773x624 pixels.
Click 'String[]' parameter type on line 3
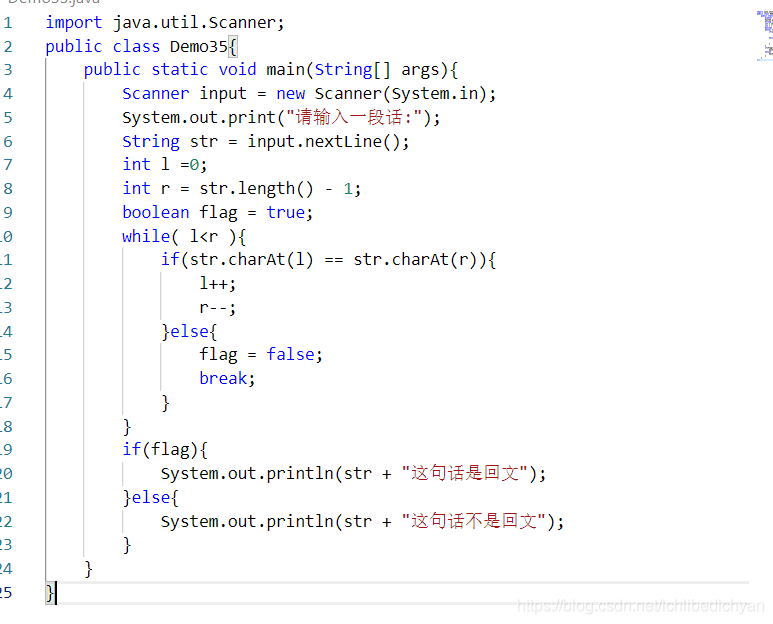(352, 69)
